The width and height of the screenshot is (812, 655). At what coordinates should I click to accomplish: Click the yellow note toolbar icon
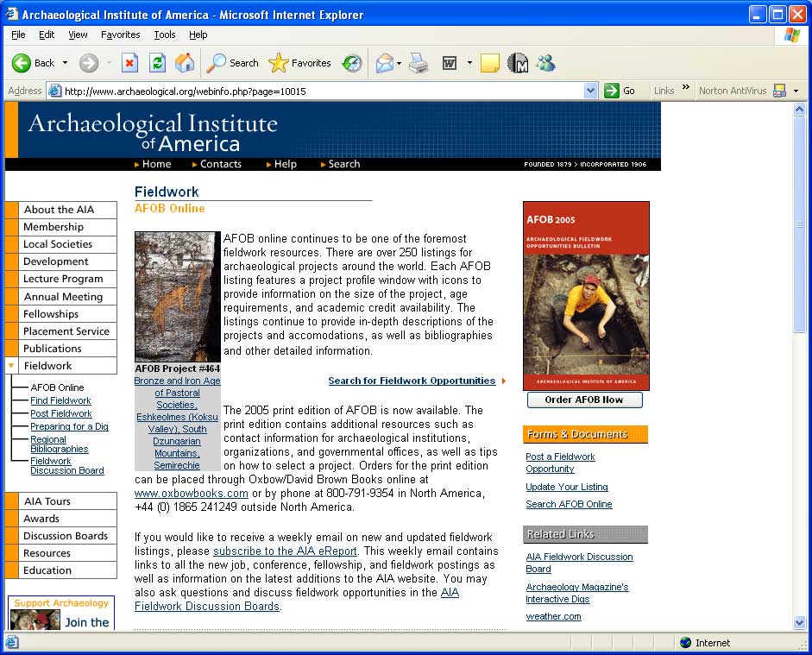(490, 63)
